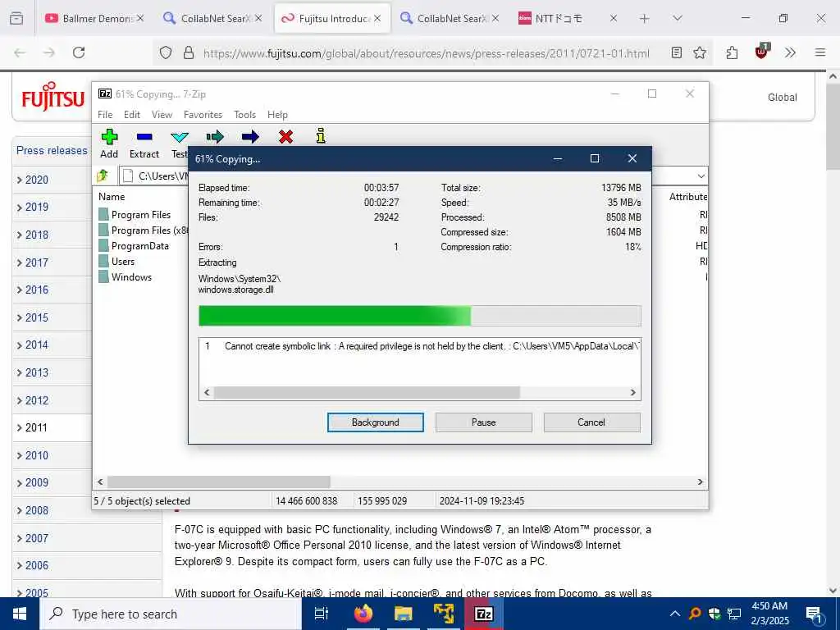The height and width of the screenshot is (630, 840).
Task: Open the Favorites menu in 7-Zip
Action: pyautogui.click(x=203, y=115)
